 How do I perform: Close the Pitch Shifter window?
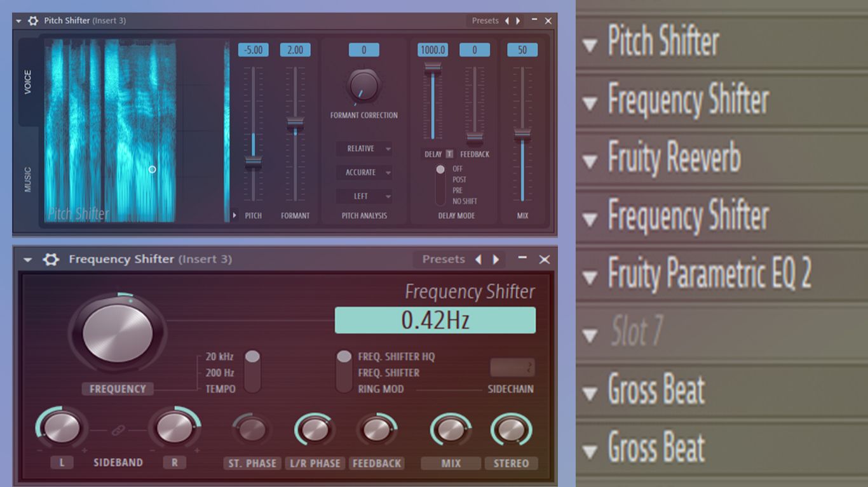coord(548,21)
